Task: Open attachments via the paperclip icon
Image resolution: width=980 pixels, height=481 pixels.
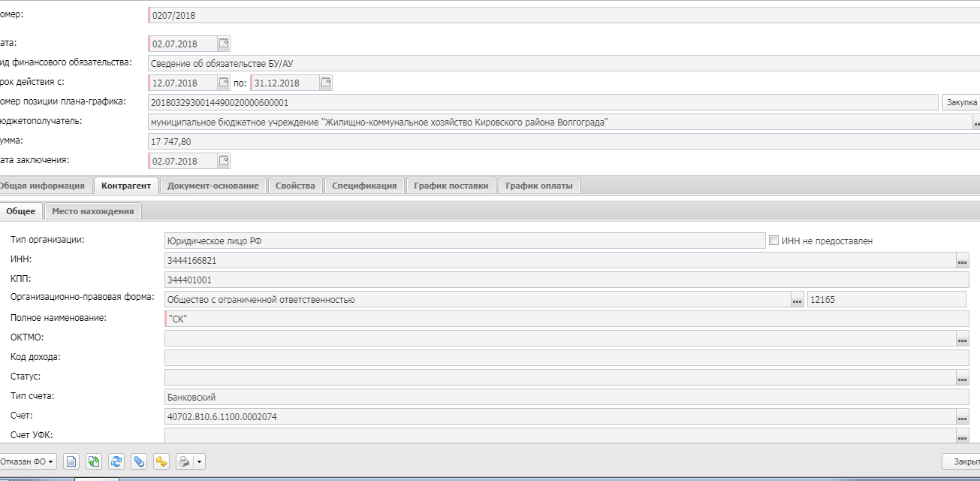Action: click(138, 461)
